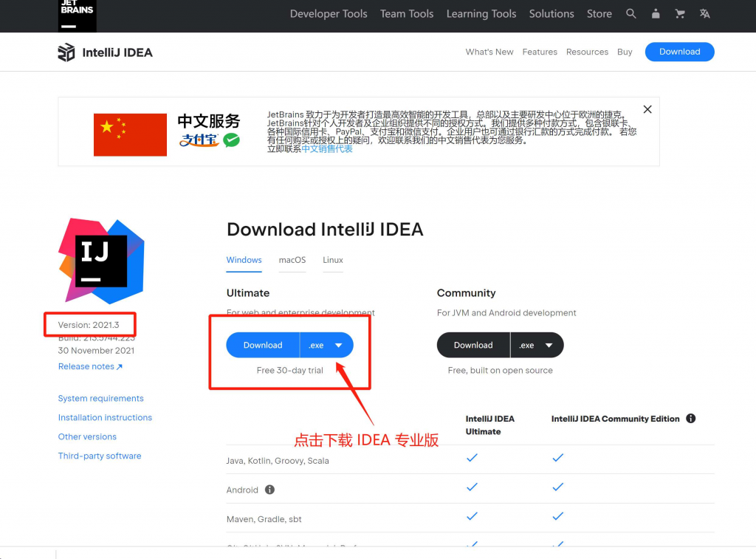Select the Windows tab
The height and width of the screenshot is (559, 756).
(x=244, y=260)
